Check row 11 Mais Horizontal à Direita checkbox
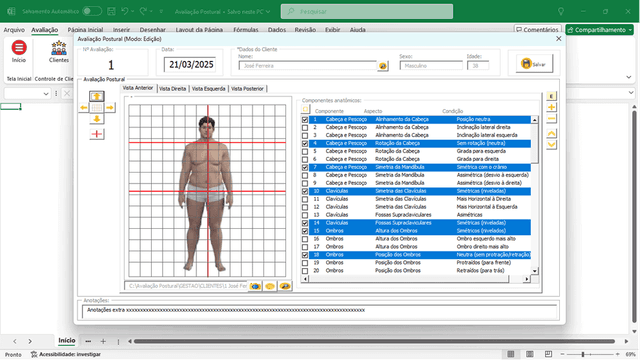 [305, 200]
